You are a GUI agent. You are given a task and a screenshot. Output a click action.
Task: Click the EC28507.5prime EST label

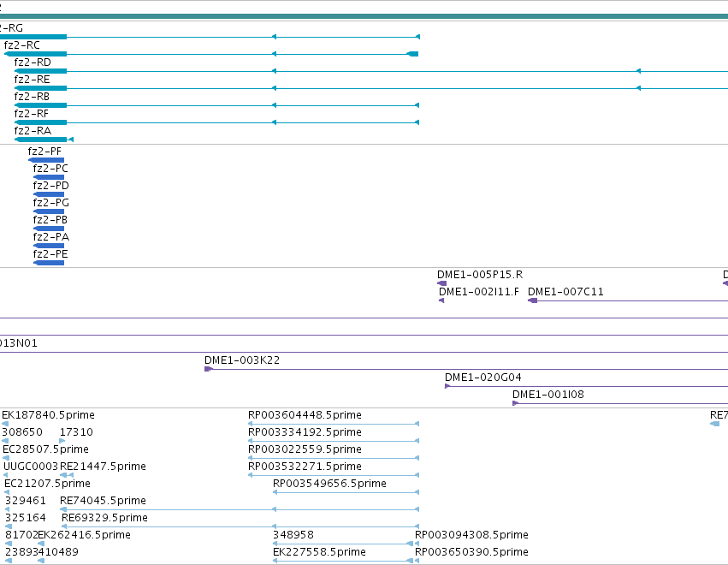tap(45, 449)
